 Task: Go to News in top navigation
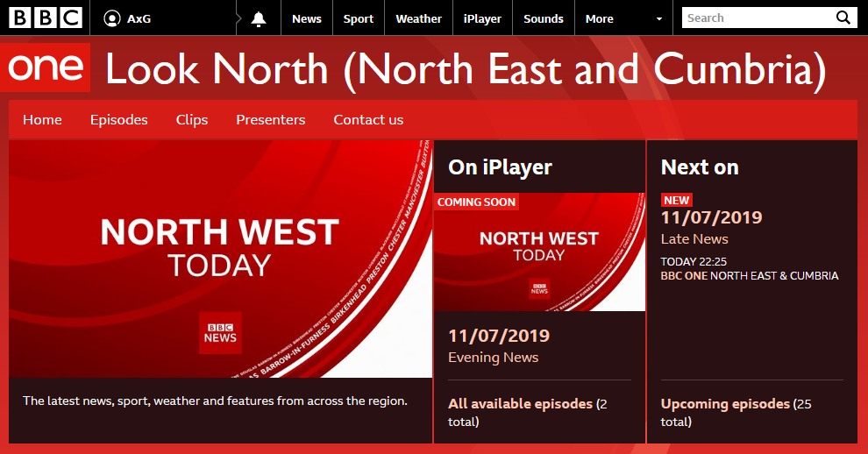pyautogui.click(x=307, y=18)
